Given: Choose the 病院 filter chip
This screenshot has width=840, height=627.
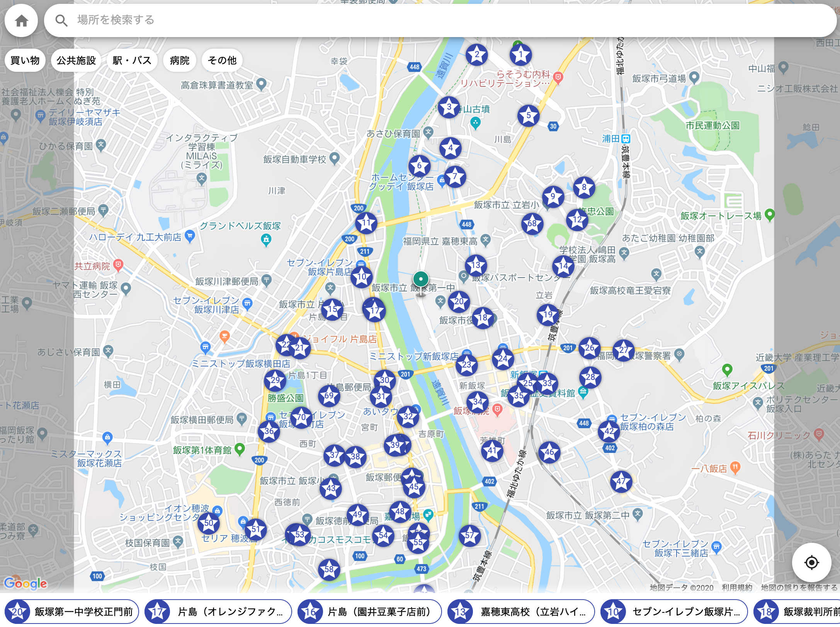Looking at the screenshot, I should click(x=180, y=61).
